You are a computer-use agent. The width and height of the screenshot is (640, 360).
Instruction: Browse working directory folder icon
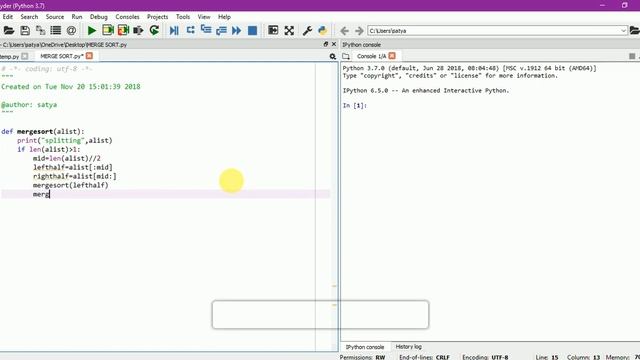point(634,31)
